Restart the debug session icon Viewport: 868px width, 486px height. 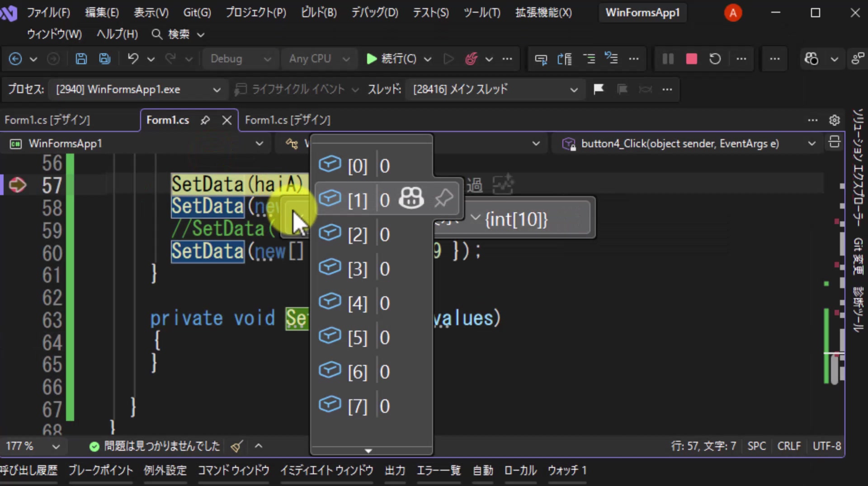click(x=715, y=59)
